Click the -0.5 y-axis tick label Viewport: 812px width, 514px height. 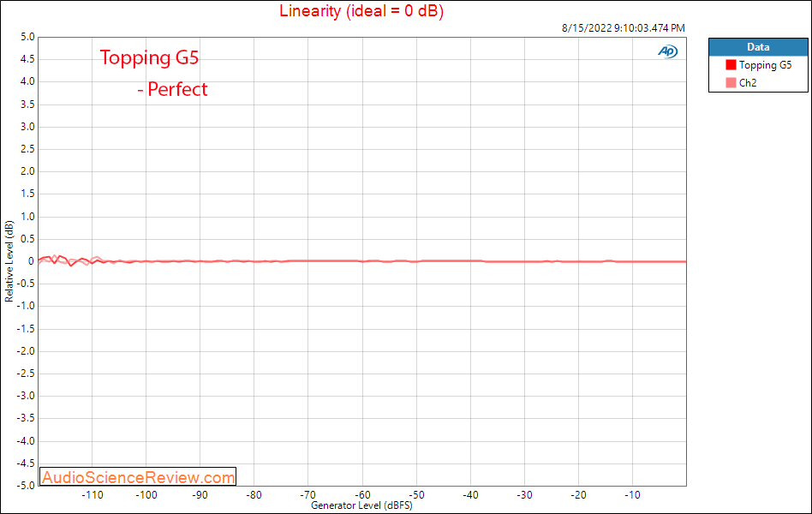(26, 284)
